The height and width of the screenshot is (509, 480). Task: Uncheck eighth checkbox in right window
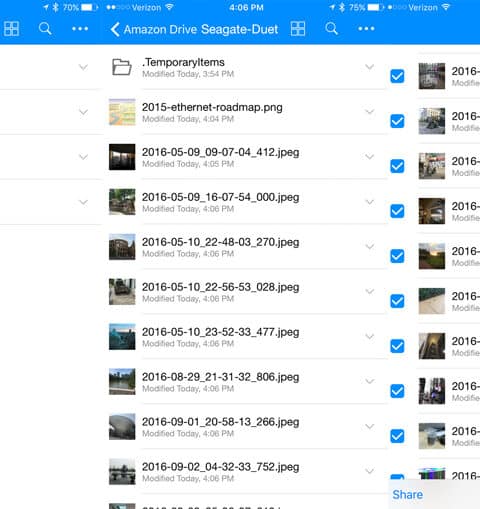397,391
